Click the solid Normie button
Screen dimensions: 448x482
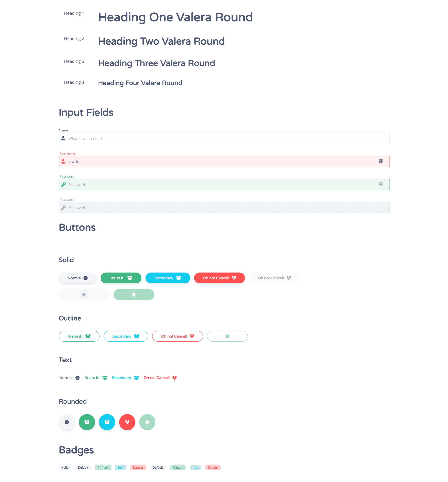tap(77, 278)
